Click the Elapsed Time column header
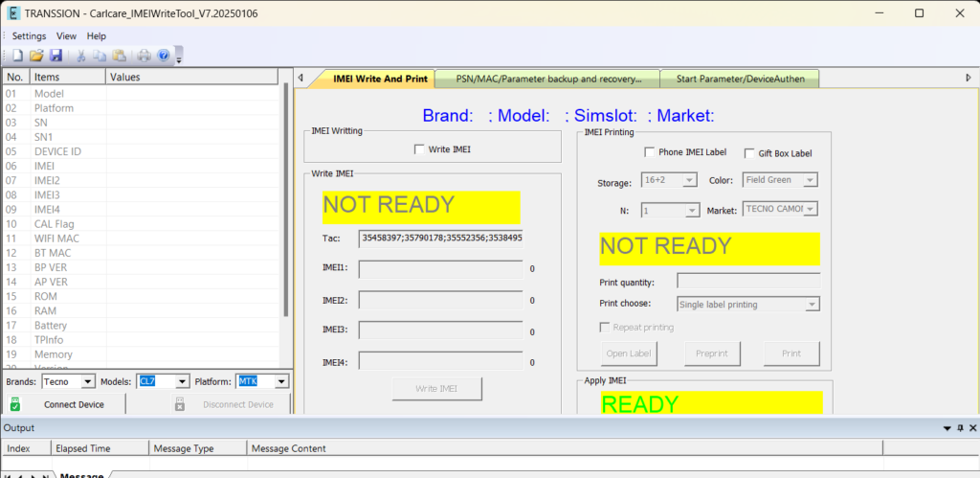The image size is (980, 478). point(99,448)
